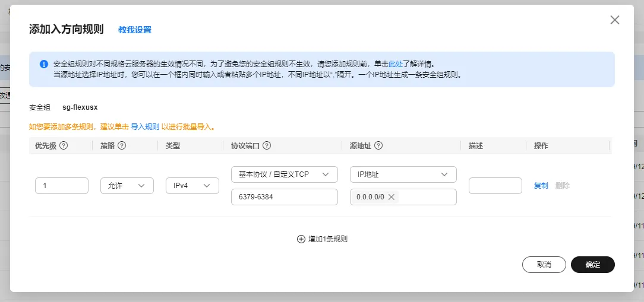Click the protocol port (协议端口) help icon
644x302 pixels.
[267, 146]
